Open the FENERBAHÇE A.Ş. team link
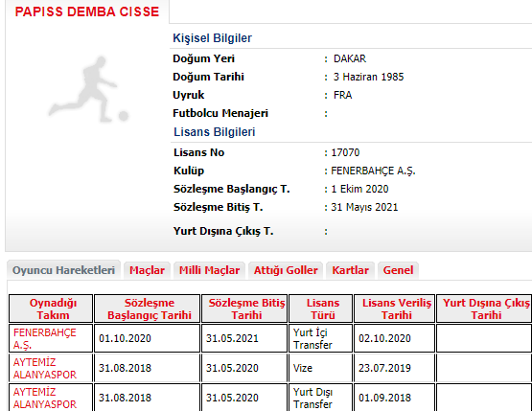The image size is (532, 411). coord(44,338)
